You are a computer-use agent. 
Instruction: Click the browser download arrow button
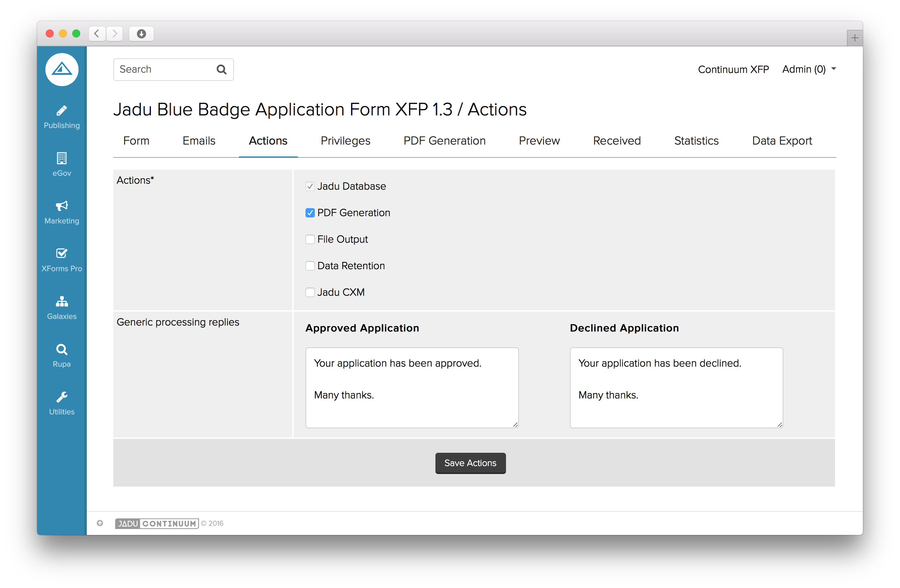tap(141, 34)
